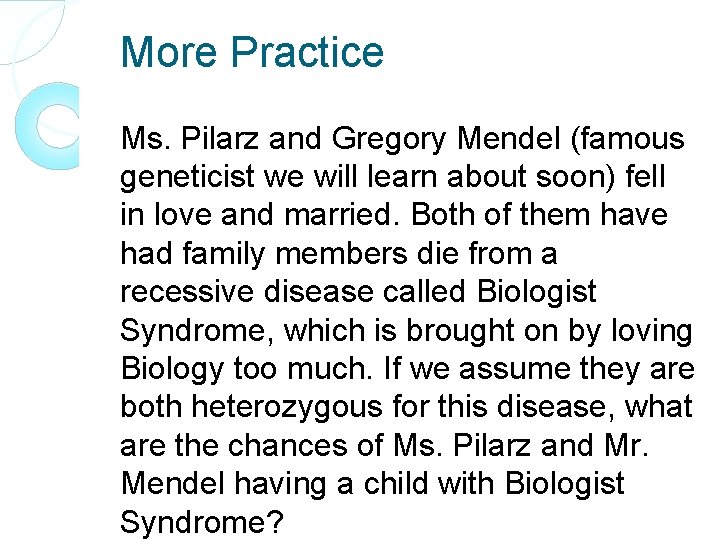
Task: Click the word 'More' in the title
Action: (x=168, y=51)
